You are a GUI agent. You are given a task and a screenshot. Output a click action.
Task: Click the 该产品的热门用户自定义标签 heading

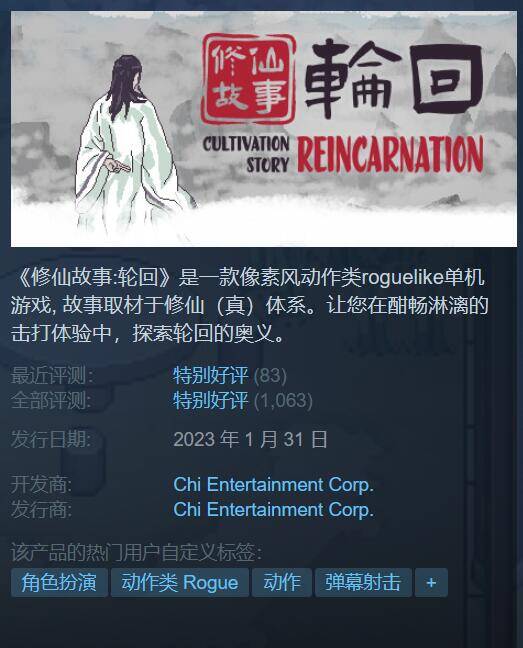click(x=136, y=553)
